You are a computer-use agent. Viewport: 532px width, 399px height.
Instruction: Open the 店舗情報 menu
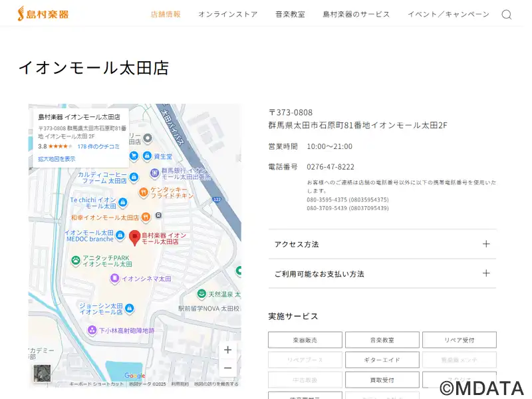click(166, 14)
